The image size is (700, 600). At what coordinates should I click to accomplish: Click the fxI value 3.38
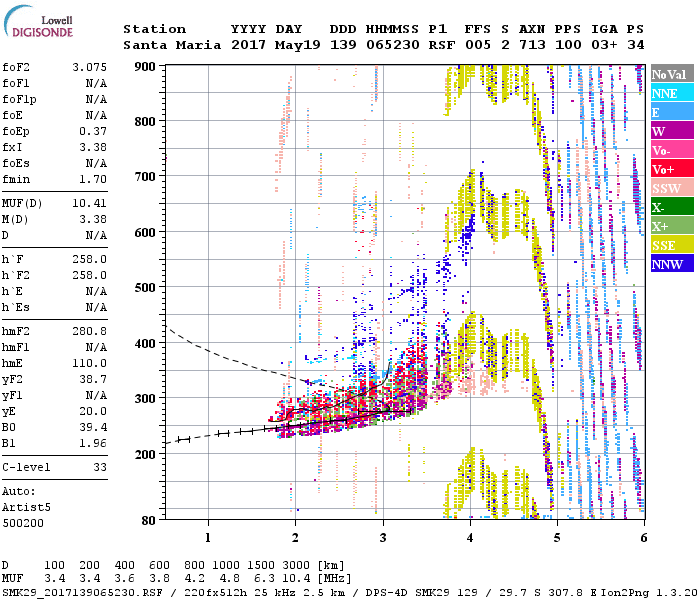click(x=93, y=147)
